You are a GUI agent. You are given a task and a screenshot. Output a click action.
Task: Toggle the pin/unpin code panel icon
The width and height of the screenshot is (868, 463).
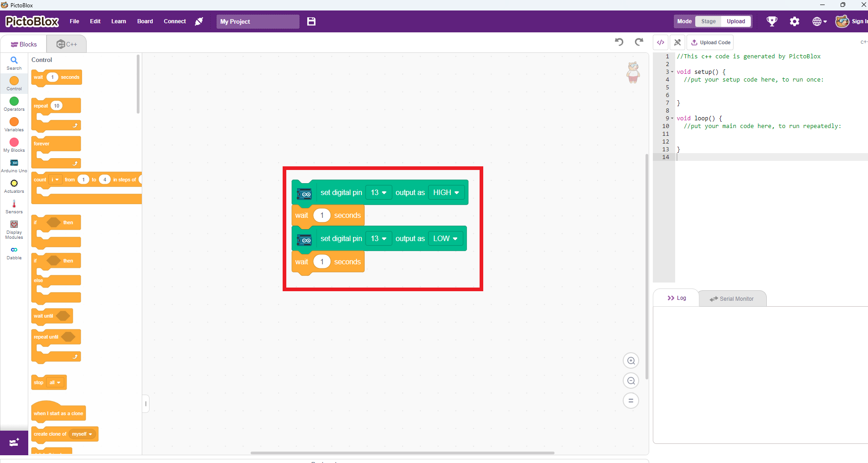coord(677,42)
